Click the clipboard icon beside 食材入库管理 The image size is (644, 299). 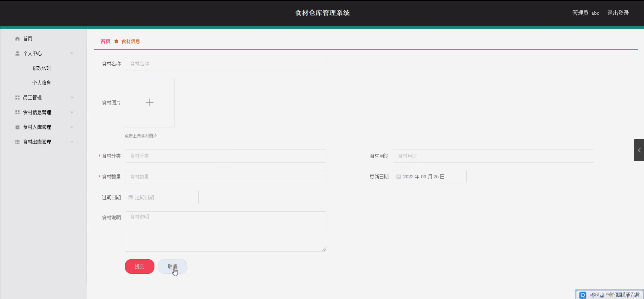click(x=17, y=127)
